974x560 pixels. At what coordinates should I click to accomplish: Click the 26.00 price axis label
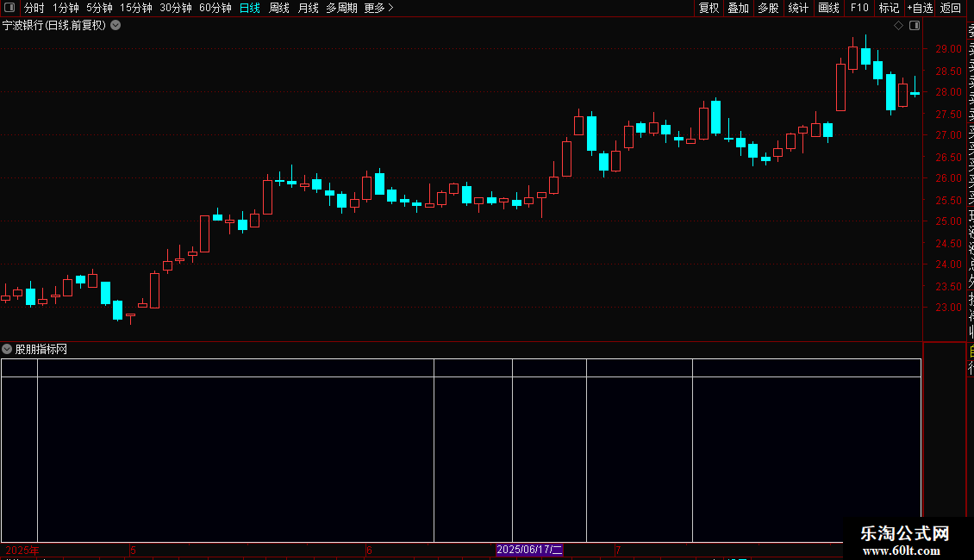(948, 178)
